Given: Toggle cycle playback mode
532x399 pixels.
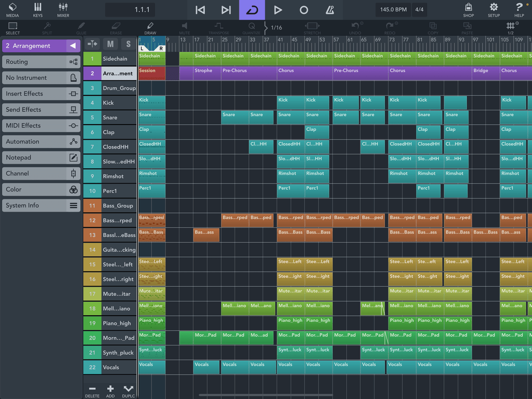Looking at the screenshot, I should [x=252, y=10].
